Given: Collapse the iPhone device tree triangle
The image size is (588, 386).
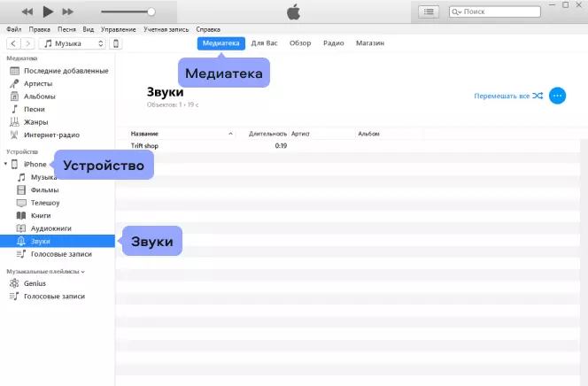Looking at the screenshot, I should 5,164.
